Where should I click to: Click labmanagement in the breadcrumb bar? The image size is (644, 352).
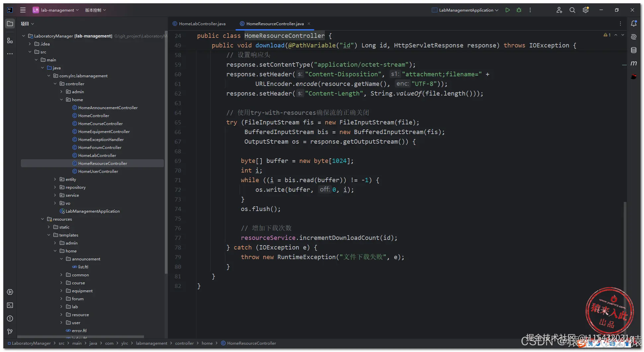[152, 343]
